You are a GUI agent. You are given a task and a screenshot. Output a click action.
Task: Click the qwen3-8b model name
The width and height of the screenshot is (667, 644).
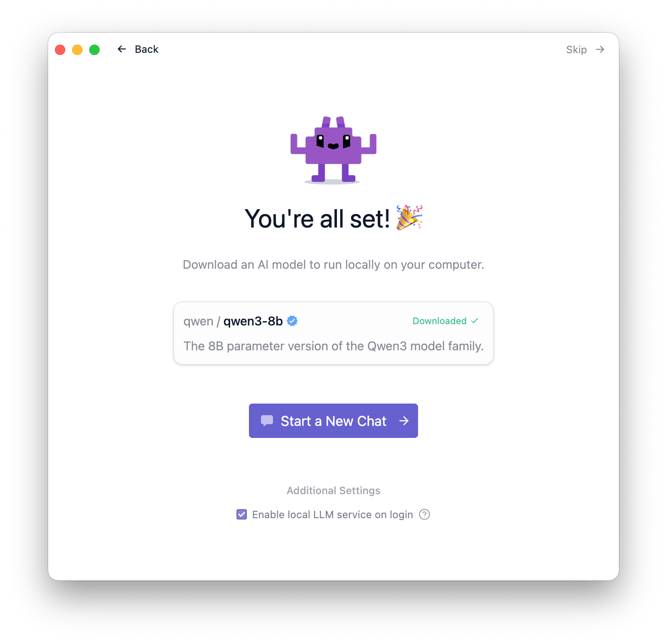pos(253,321)
